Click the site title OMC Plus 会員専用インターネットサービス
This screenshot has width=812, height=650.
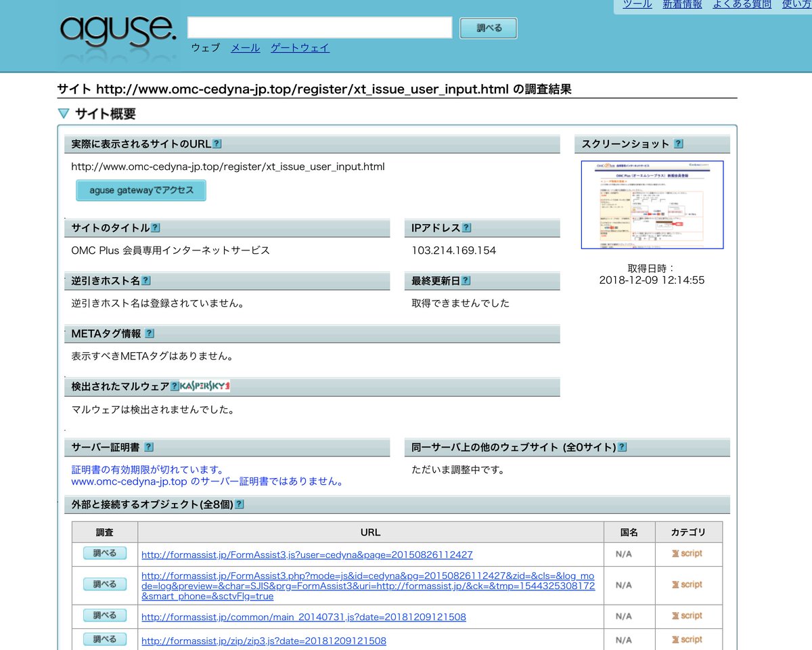(x=171, y=251)
